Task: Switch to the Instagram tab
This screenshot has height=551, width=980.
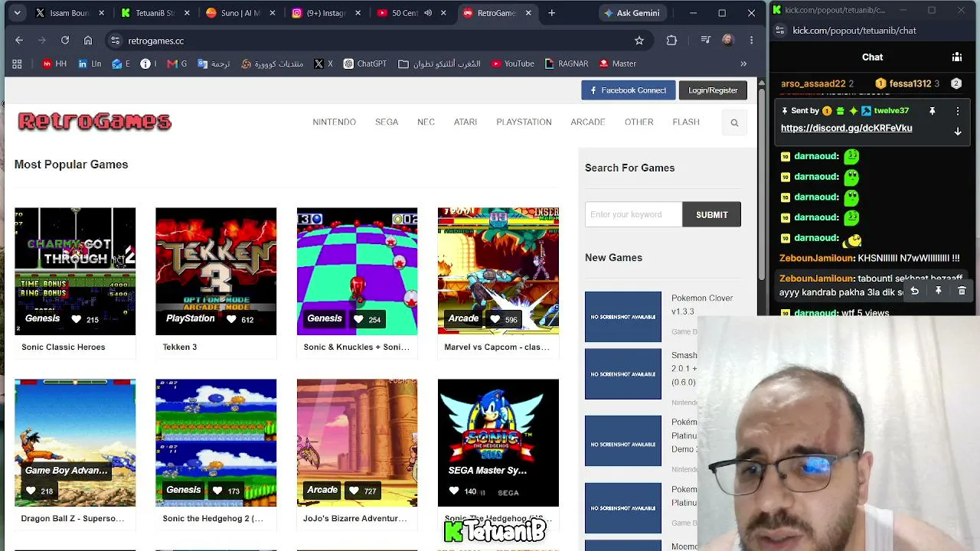Action: click(x=326, y=13)
